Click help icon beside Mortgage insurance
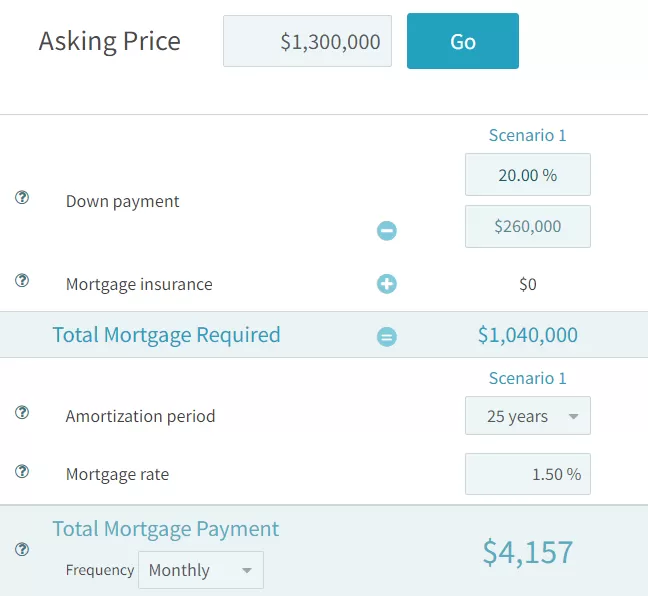Screen dimensions: 648x596 click(22, 281)
